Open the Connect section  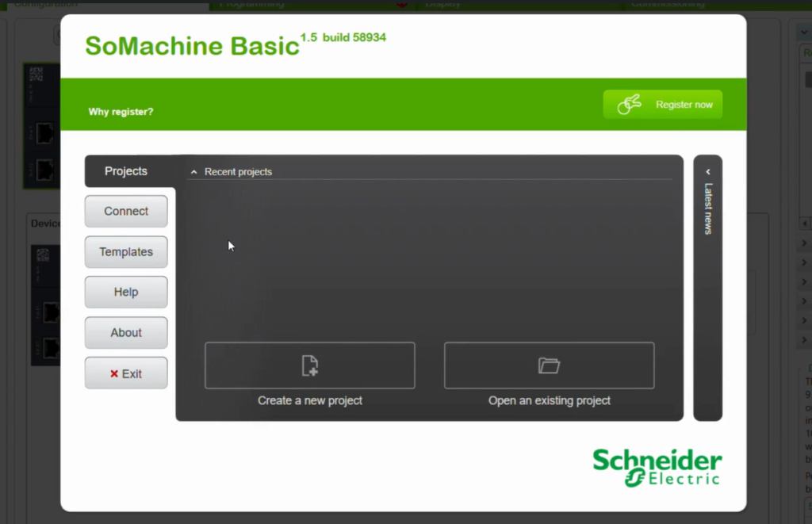[126, 212]
